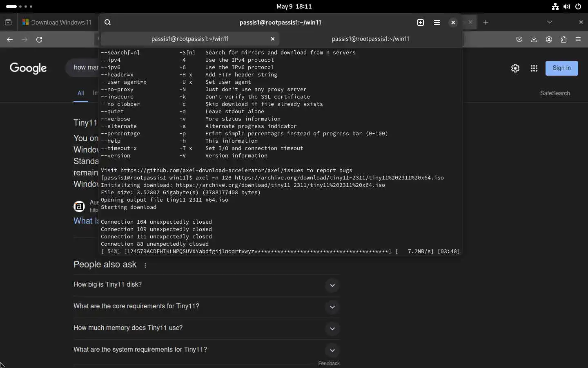Open new browser tab plus button
This screenshot has height=368, width=588.
(x=486, y=22)
